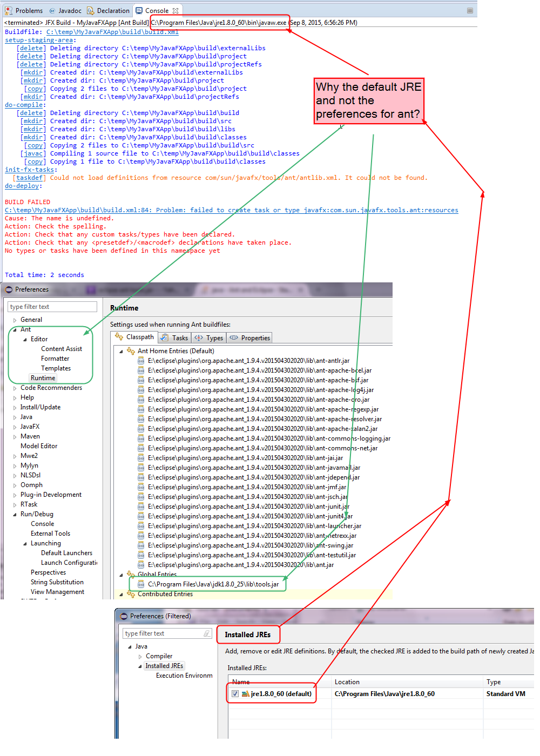
Task: Select Formatter under Ant Editor
Action: coord(55,359)
